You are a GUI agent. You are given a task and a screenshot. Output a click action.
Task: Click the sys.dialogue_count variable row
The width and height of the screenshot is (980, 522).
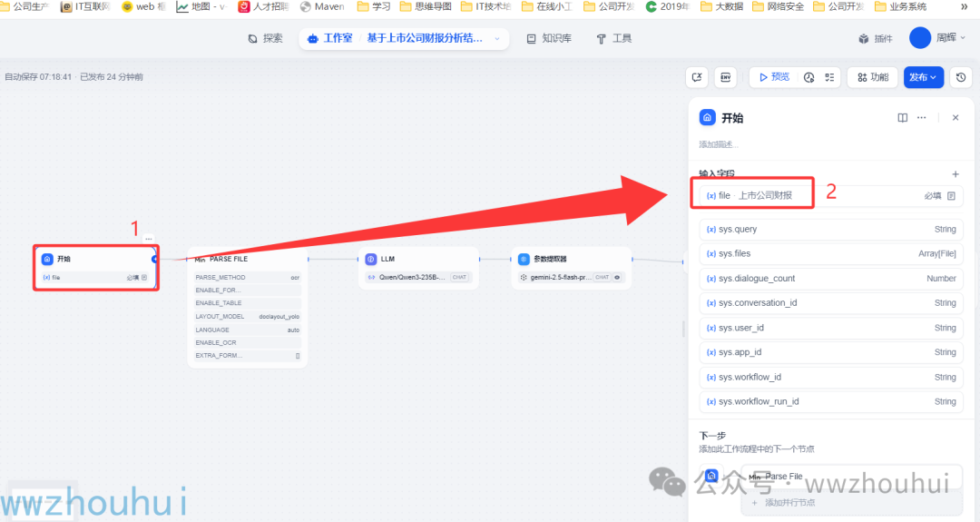(830, 278)
